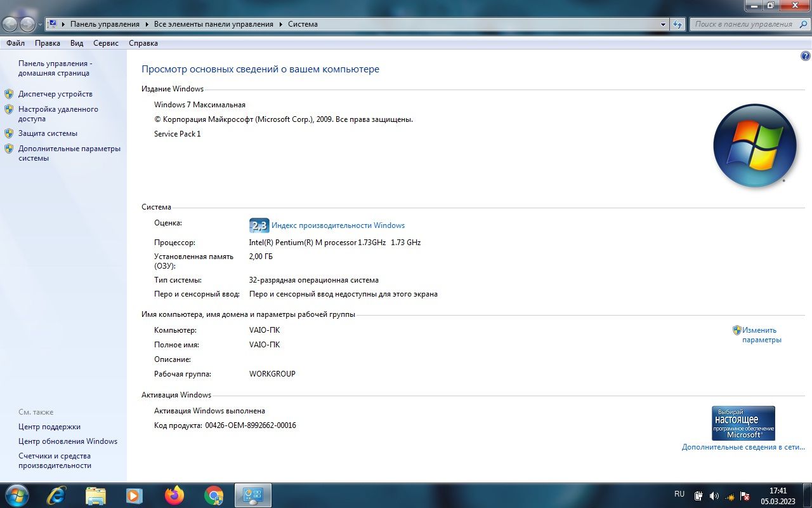The width and height of the screenshot is (812, 508).
Task: Open Счетчики и средства производительности link
Action: (55, 460)
